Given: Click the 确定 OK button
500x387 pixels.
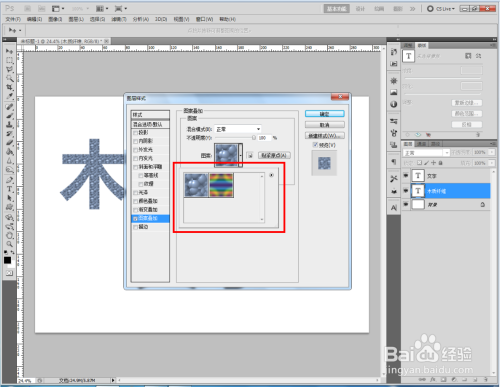Looking at the screenshot, I should coord(325,114).
